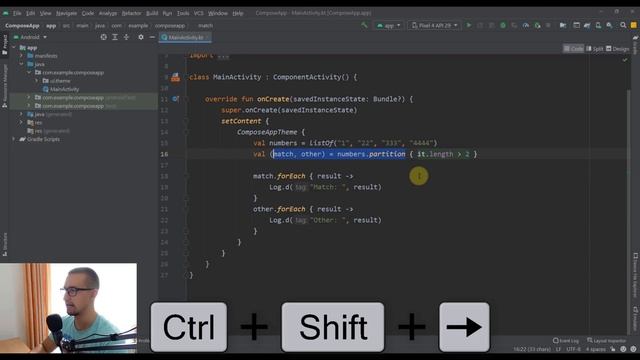Image resolution: width=640 pixels, height=360 pixels.
Task: Click UTF-8 encoding in status bar
Action: [x=573, y=349]
